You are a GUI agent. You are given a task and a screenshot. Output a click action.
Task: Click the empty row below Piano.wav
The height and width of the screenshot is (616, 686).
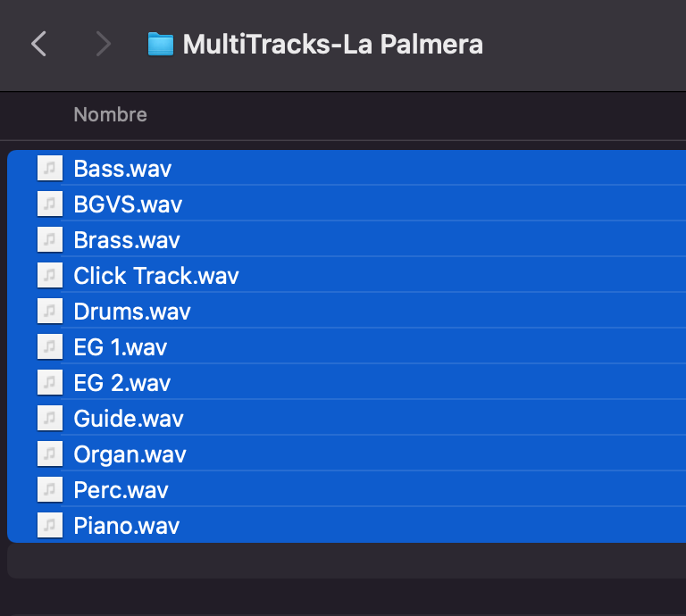(x=347, y=561)
